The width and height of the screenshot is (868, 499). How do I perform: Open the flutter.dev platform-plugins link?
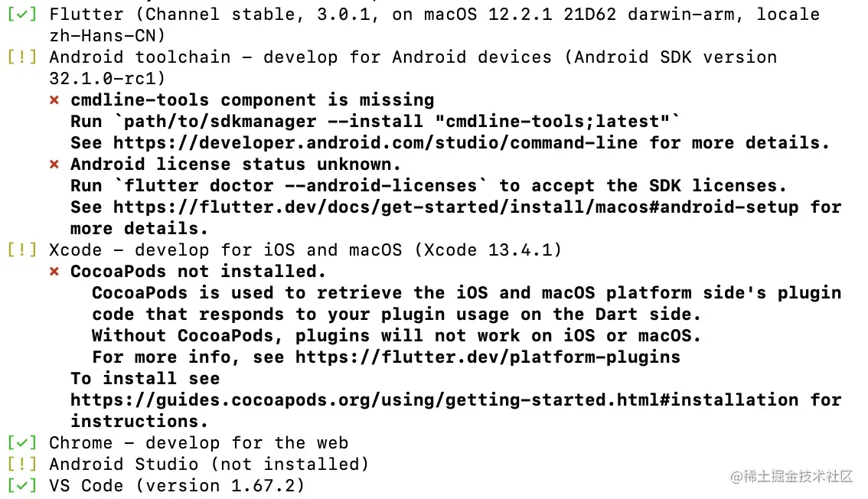point(488,357)
